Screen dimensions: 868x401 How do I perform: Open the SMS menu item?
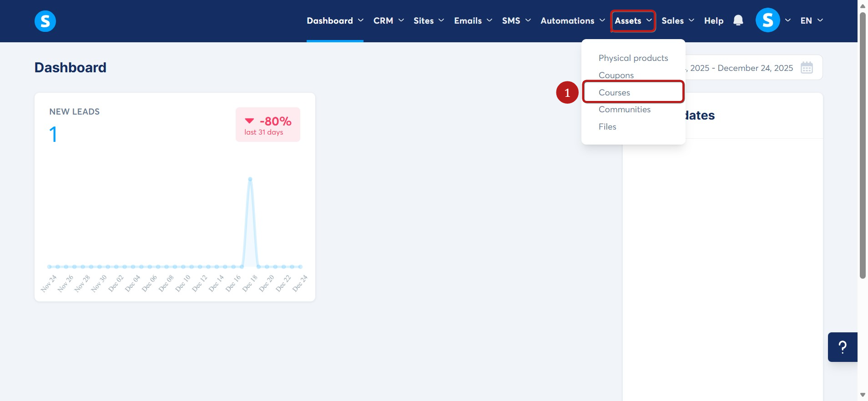[511, 21]
